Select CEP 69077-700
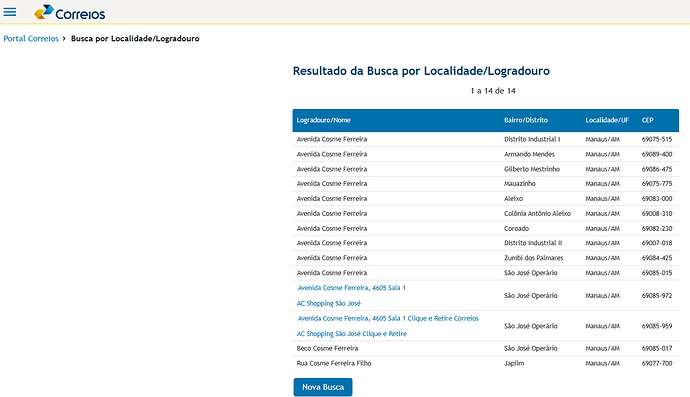This screenshot has height=397, width=690. [x=657, y=363]
